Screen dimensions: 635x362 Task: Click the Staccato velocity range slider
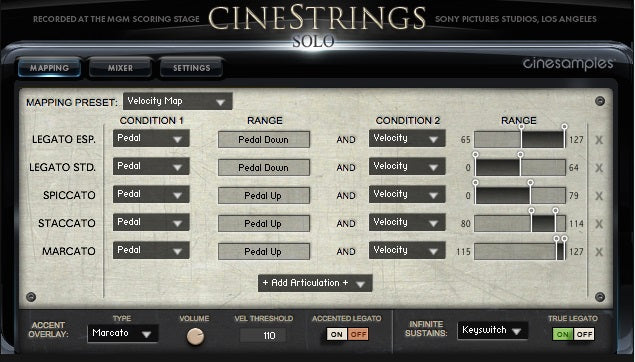coord(520,224)
